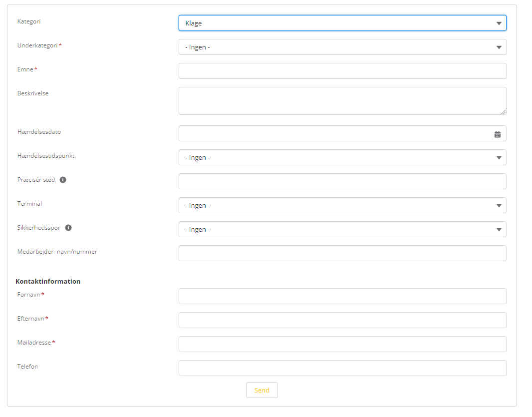Click the Medarbejder- navn/nummer field
Screen dimensions: 532x417
pos(342,253)
